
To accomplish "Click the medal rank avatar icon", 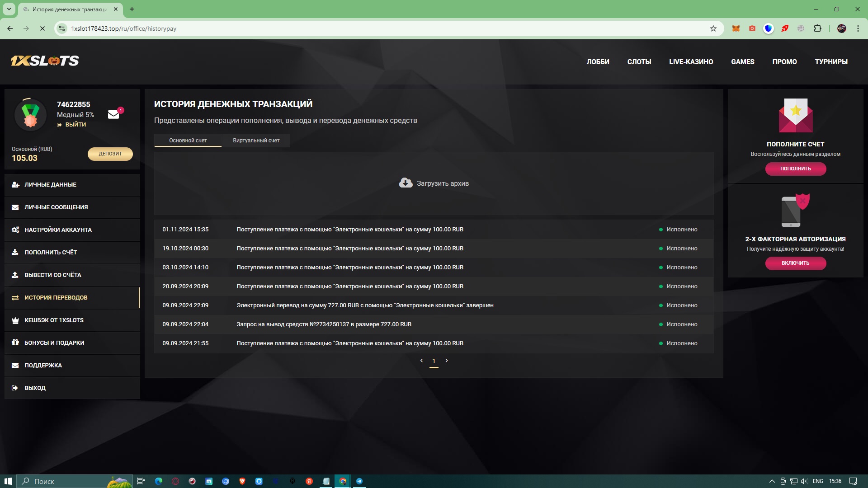I will [x=30, y=115].
